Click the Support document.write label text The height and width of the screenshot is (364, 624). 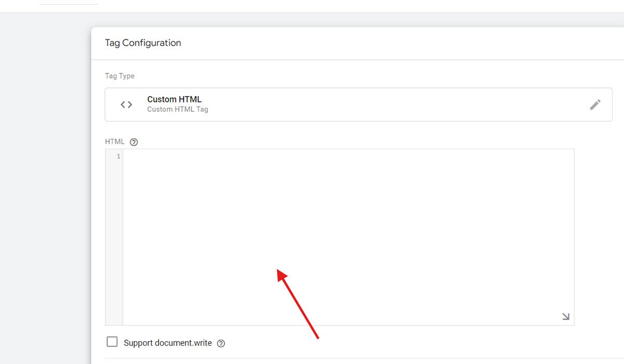[x=168, y=343]
